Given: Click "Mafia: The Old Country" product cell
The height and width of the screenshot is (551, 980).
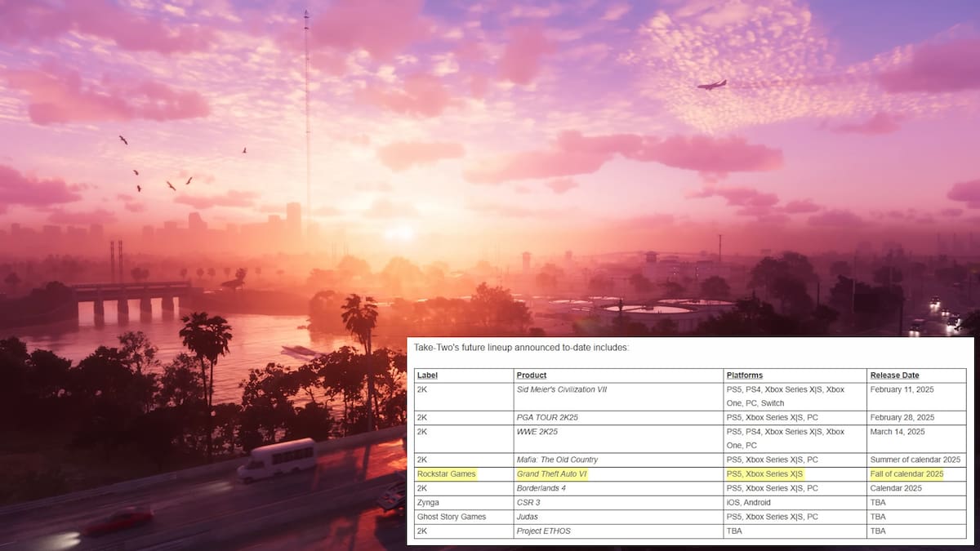Looking at the screenshot, I should 558,460.
